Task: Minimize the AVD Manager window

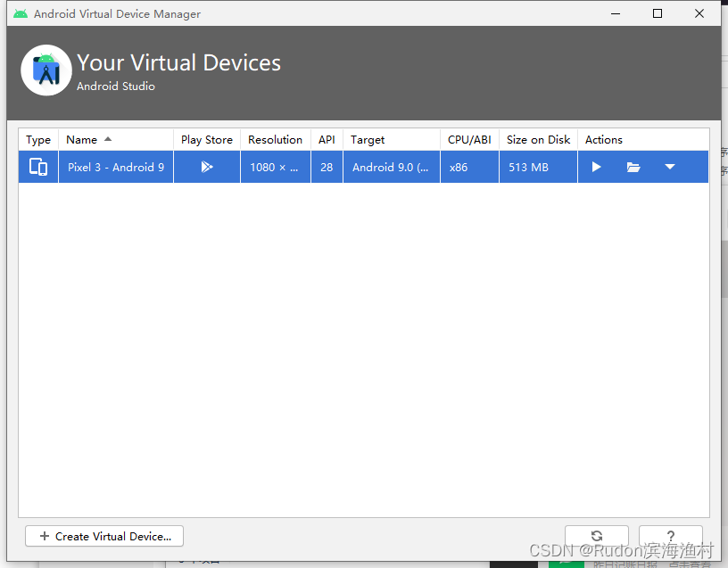Action: (616, 13)
